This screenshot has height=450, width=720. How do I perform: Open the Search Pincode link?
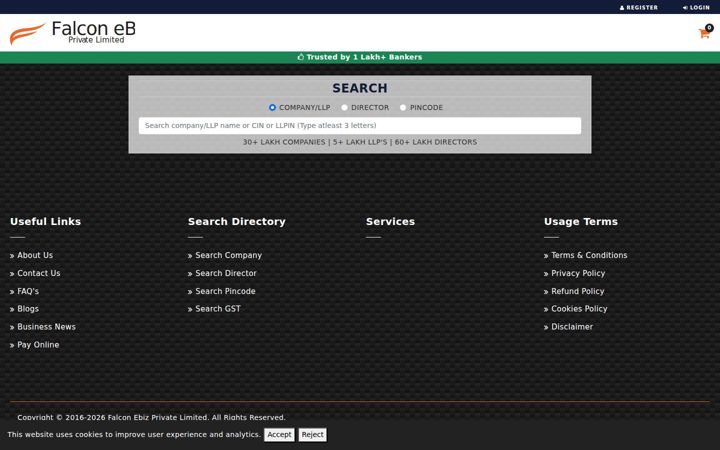pos(225,291)
